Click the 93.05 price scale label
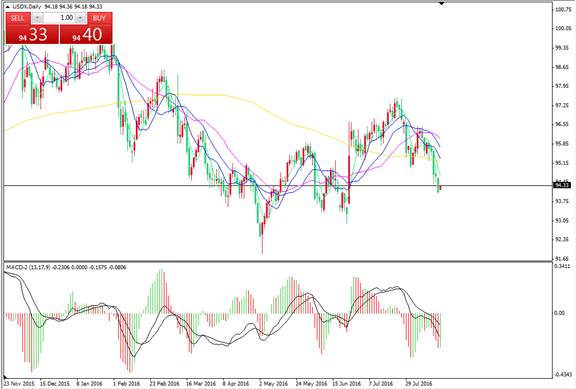Viewport: 576px width, 389px height. click(562, 220)
